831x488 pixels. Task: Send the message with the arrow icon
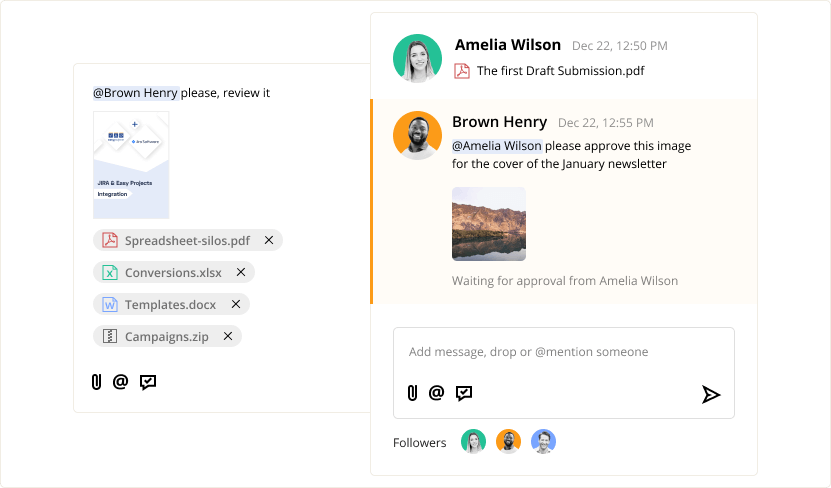(x=710, y=394)
